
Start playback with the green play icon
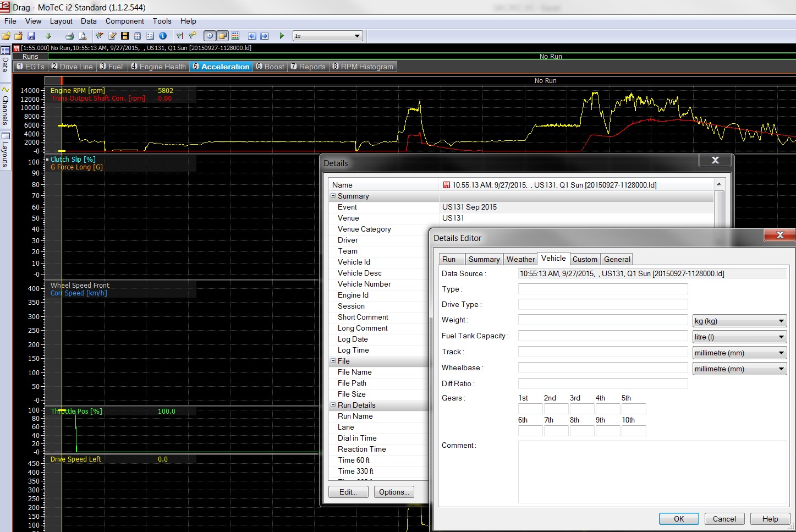(x=282, y=36)
